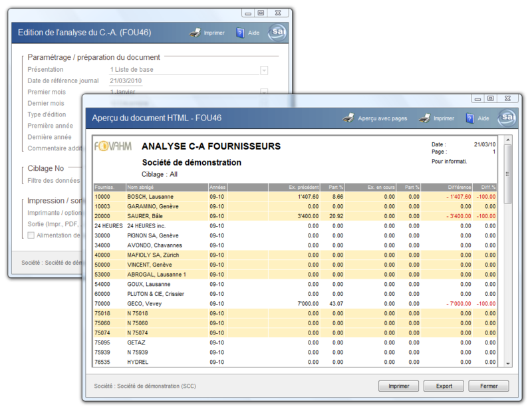The height and width of the screenshot is (409, 532).
Task: Click the Imprimer button at bottom
Action: (398, 386)
